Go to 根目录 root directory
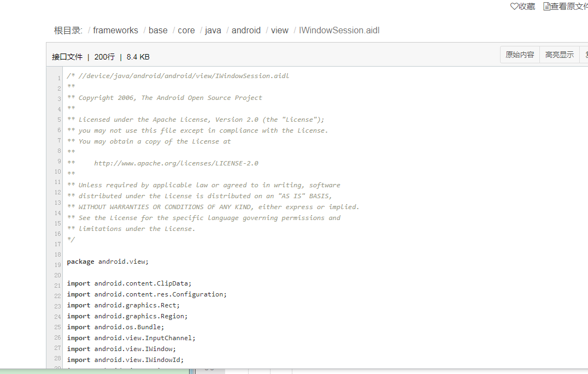Viewport: 588px width, 374px height. pyautogui.click(x=68, y=31)
